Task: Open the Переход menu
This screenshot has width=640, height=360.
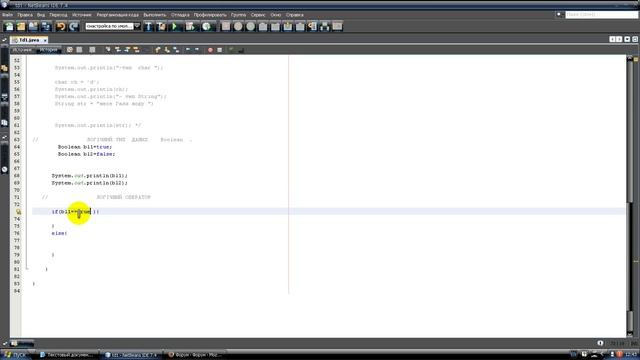Action: 58,15
